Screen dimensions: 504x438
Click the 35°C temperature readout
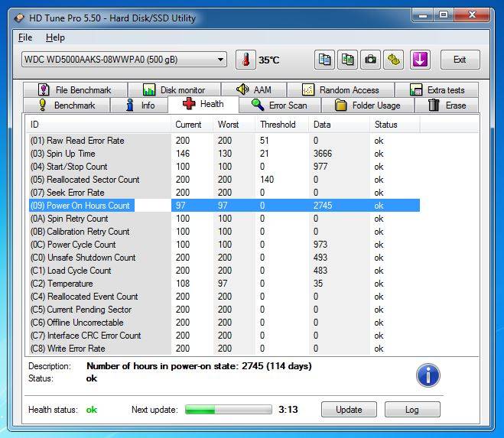(269, 60)
